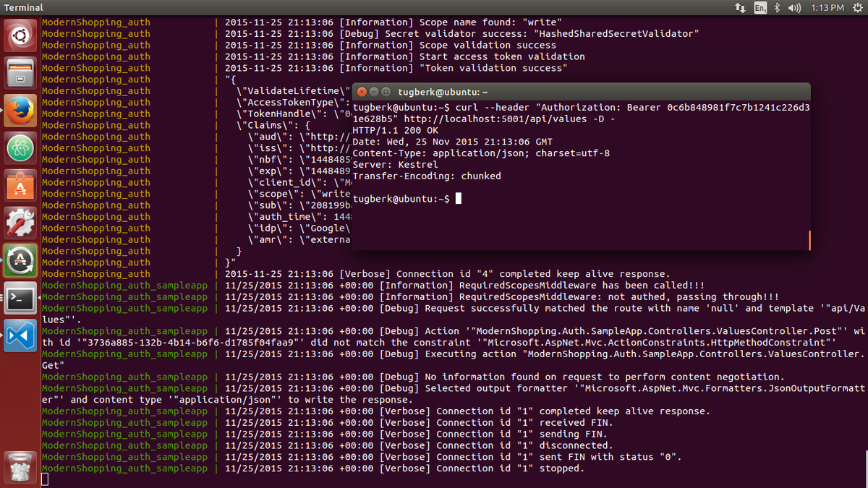Click Connection id "1" disconnected line

tap(419, 445)
